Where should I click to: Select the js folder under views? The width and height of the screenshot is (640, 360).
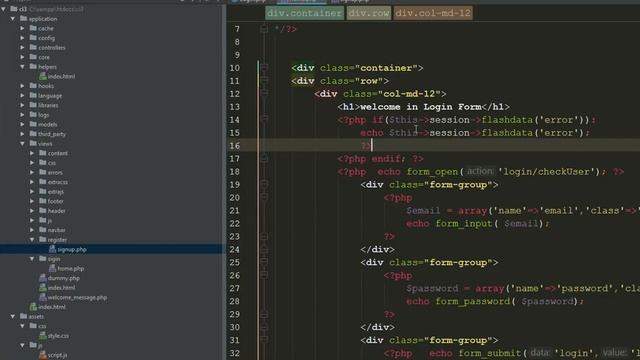[46, 220]
